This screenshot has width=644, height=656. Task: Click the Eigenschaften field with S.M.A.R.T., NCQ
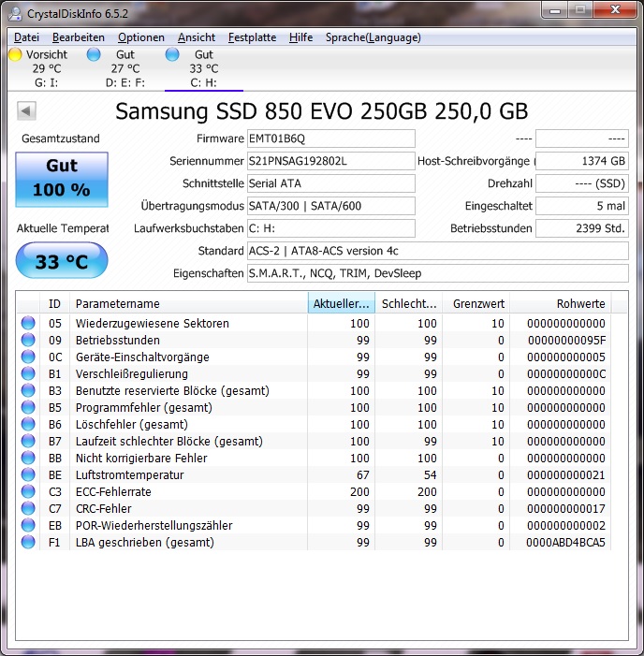[438, 273]
